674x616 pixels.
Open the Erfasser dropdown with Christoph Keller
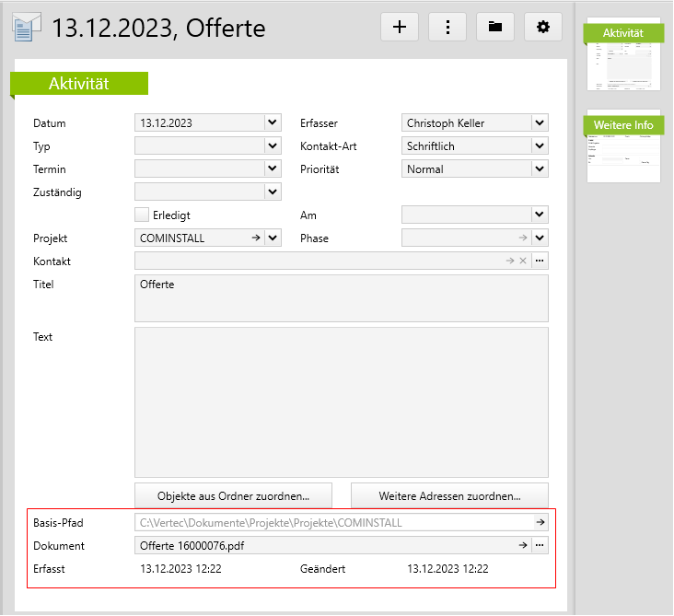click(x=540, y=122)
